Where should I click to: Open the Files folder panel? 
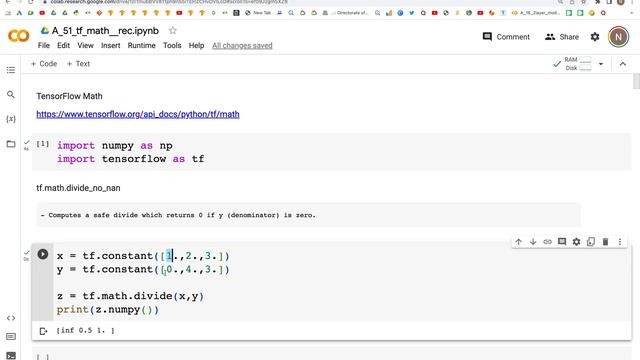[11, 144]
